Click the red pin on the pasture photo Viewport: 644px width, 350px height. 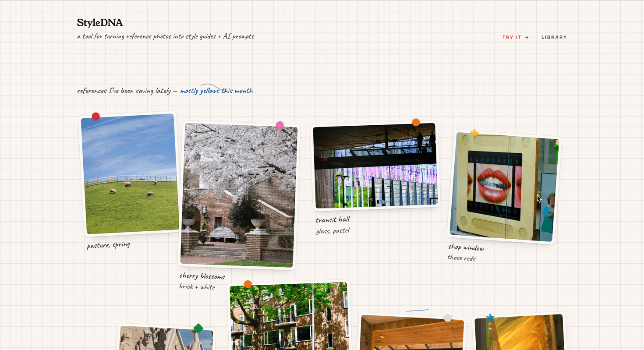tap(96, 116)
